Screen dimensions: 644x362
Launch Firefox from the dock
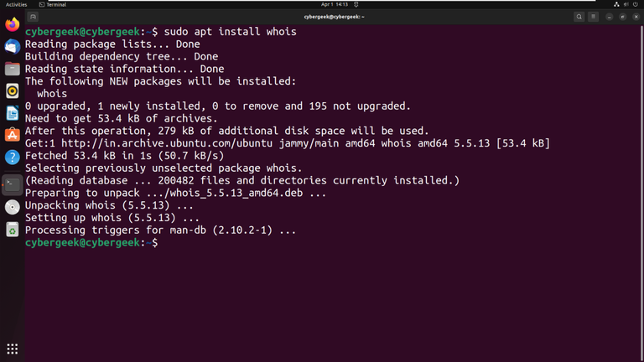[x=12, y=25]
